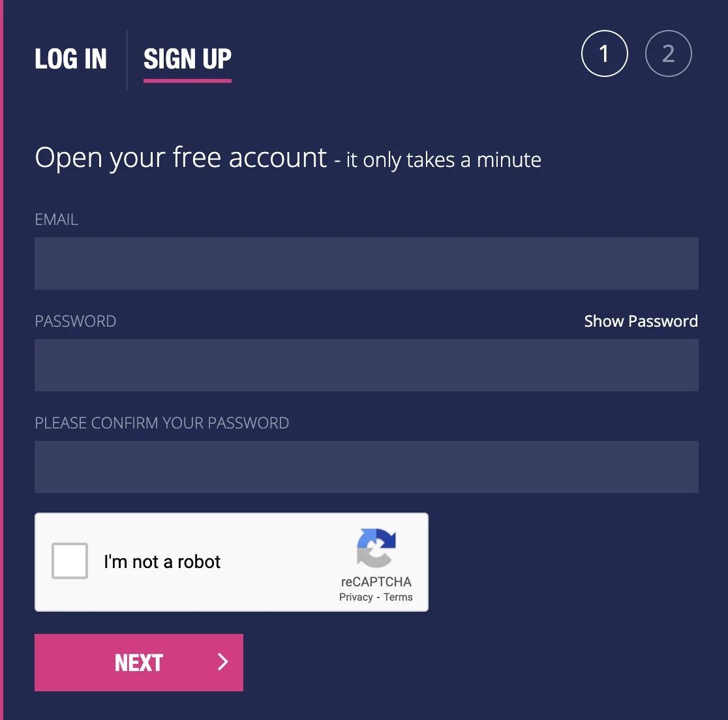The image size is (728, 720).
Task: Switch to the LOG IN tab
Action: tap(70, 59)
